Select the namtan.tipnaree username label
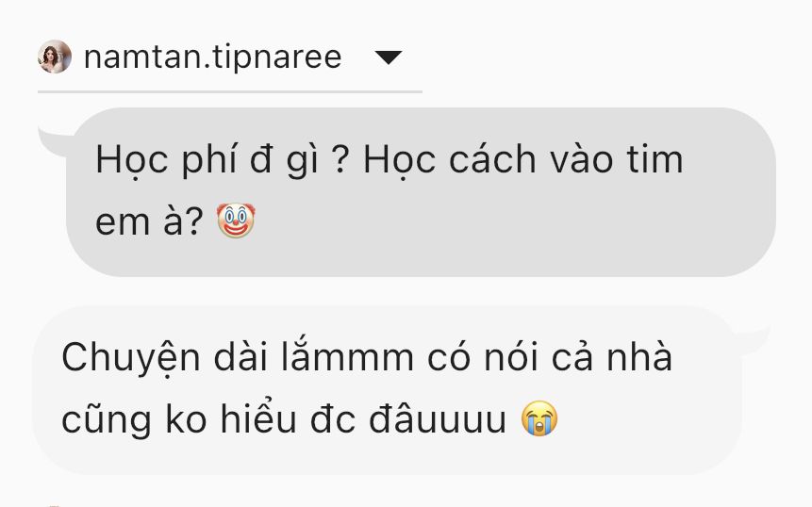The height and width of the screenshot is (507, 812). (212, 57)
